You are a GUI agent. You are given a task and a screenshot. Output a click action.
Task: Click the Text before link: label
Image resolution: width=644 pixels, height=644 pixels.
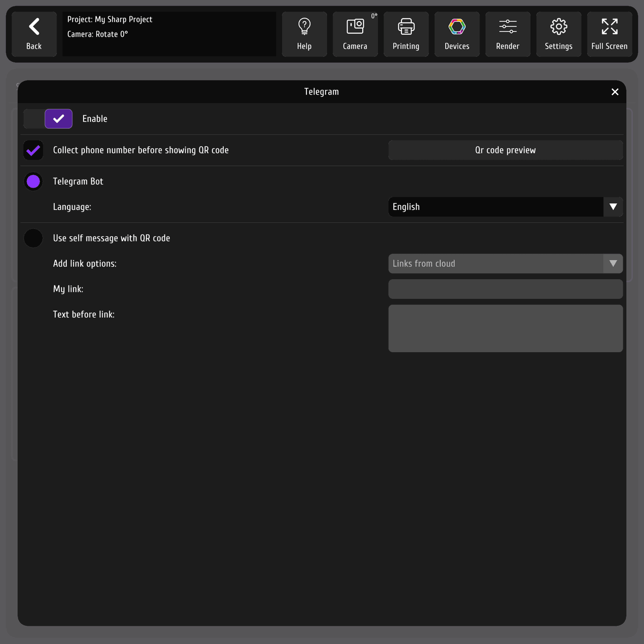pyautogui.click(x=84, y=314)
